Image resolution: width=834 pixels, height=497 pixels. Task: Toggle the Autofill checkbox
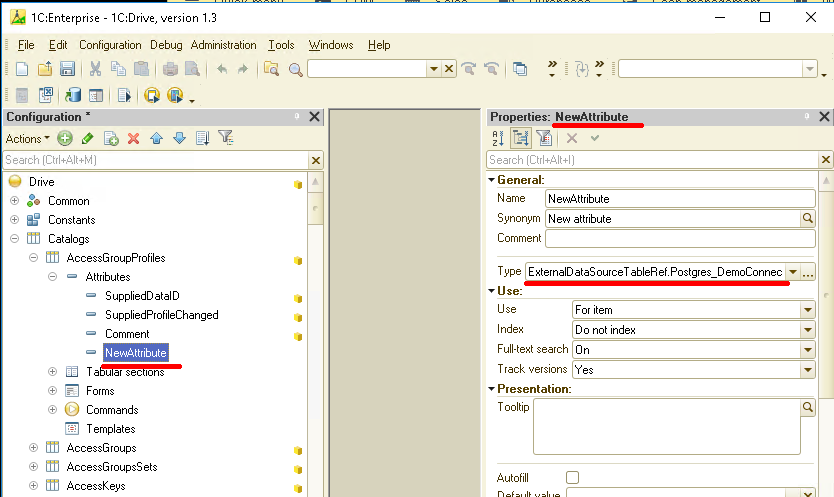(x=573, y=477)
